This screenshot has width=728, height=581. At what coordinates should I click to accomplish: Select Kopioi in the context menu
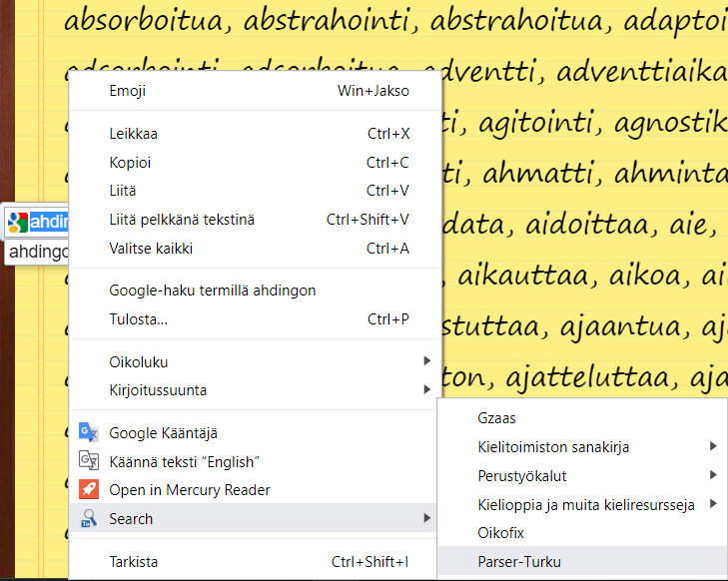(130, 163)
